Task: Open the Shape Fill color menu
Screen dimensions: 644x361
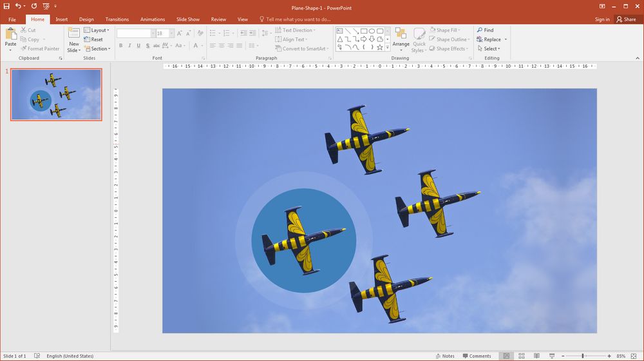Action: coord(445,30)
